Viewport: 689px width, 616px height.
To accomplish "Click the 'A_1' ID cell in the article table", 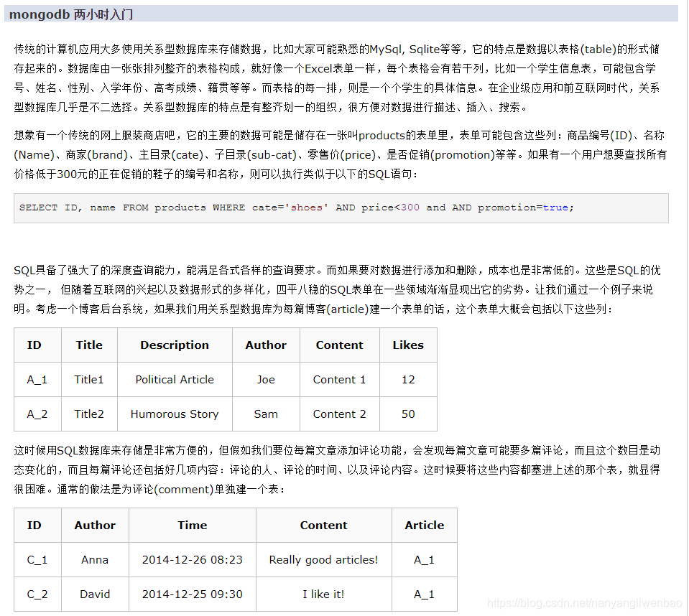I will [37, 379].
